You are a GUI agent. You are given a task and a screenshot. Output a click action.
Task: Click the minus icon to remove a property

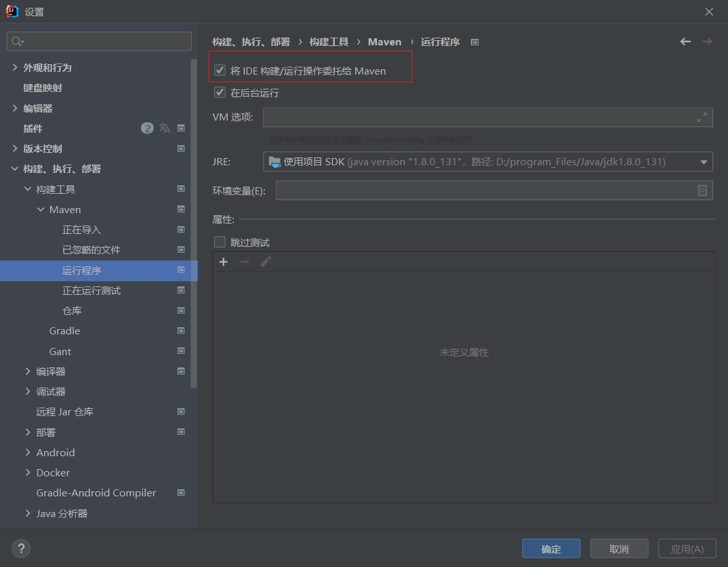[x=245, y=262]
